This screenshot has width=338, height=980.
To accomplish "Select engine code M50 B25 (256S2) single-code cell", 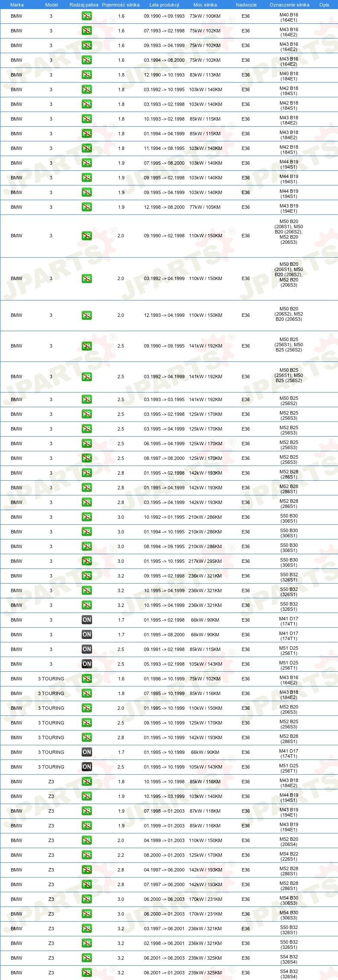I will (289, 401).
